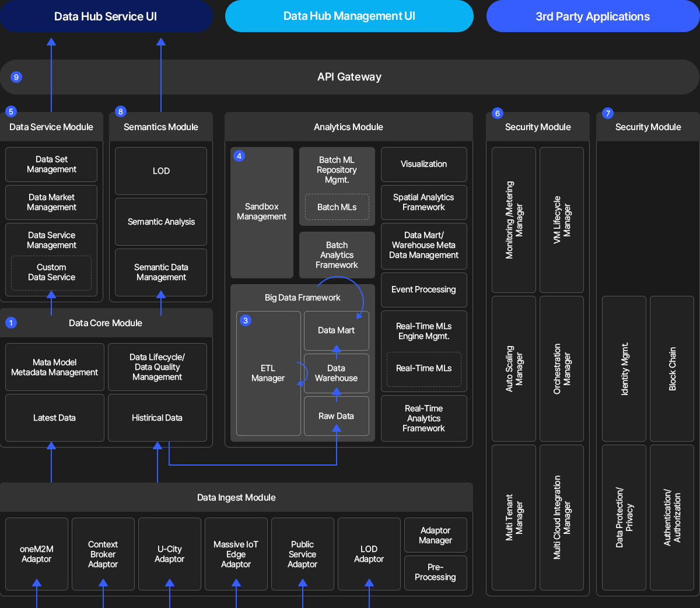This screenshot has width=700, height=608.
Task: Select the Latest Data box
Action: coord(55,418)
